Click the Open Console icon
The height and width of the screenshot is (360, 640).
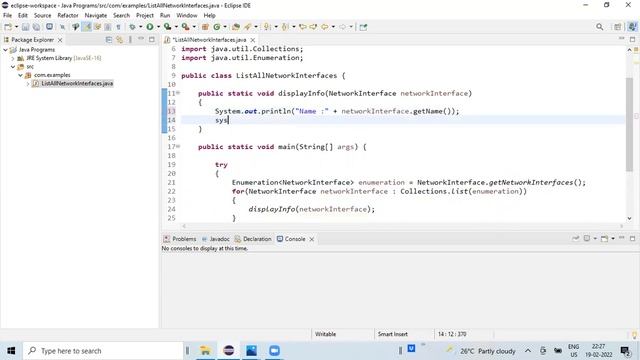point(604,238)
